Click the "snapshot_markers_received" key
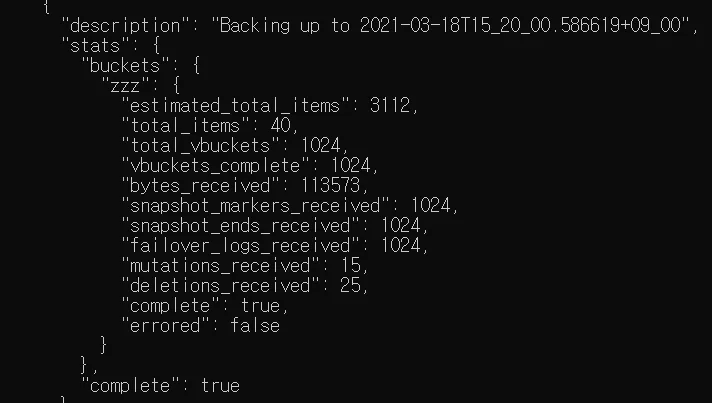712x403 pixels. pos(255,206)
